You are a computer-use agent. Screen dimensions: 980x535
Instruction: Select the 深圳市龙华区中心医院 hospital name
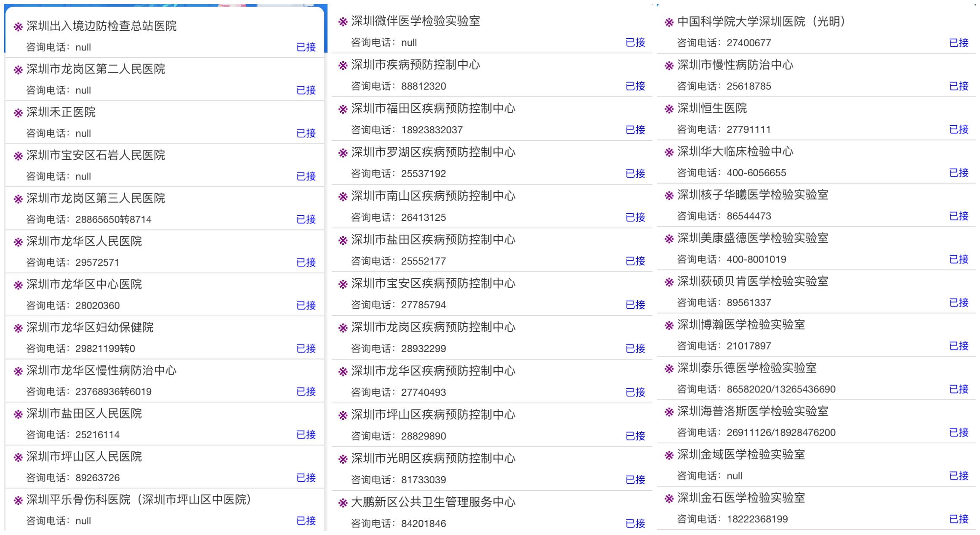84,284
